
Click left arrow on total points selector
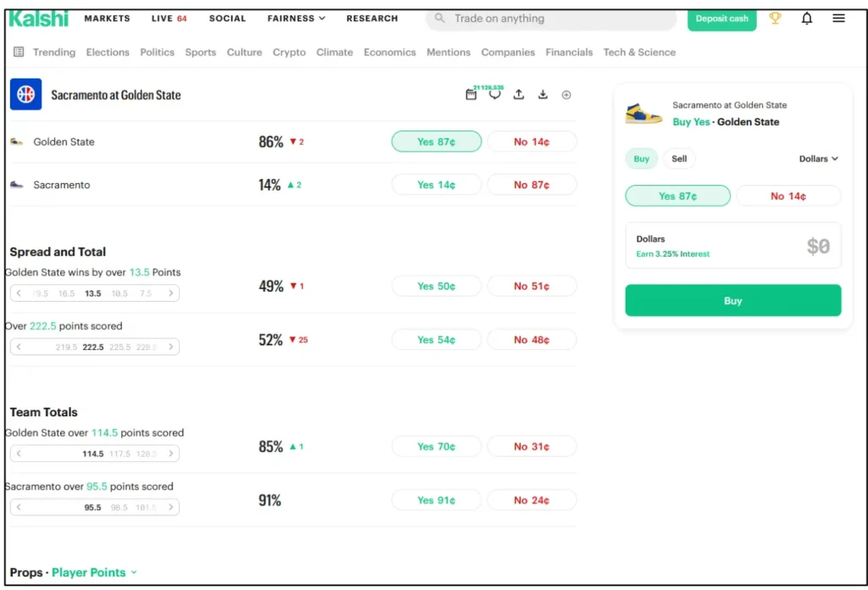pos(19,347)
